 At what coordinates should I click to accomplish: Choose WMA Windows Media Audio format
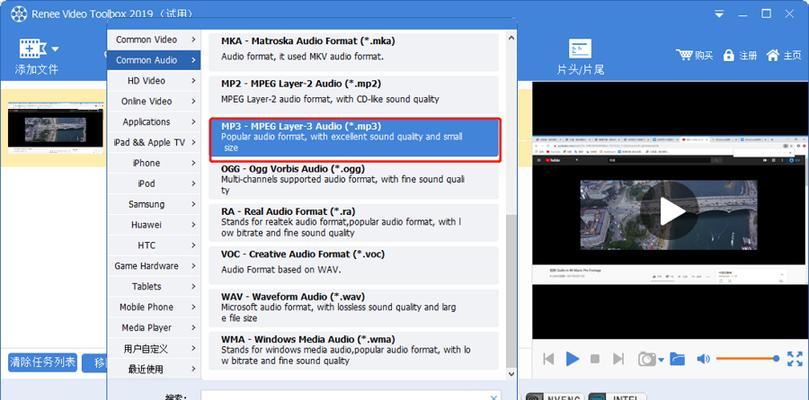pyautogui.click(x=354, y=351)
